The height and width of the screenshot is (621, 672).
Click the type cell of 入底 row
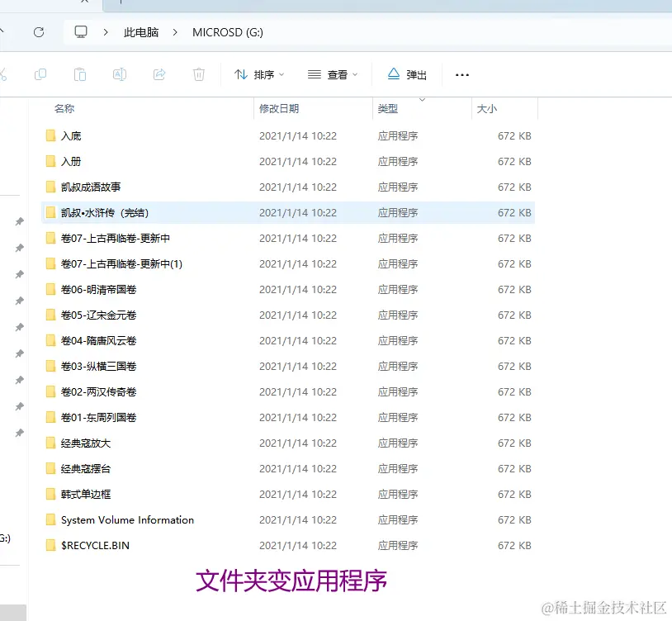pyautogui.click(x=398, y=136)
